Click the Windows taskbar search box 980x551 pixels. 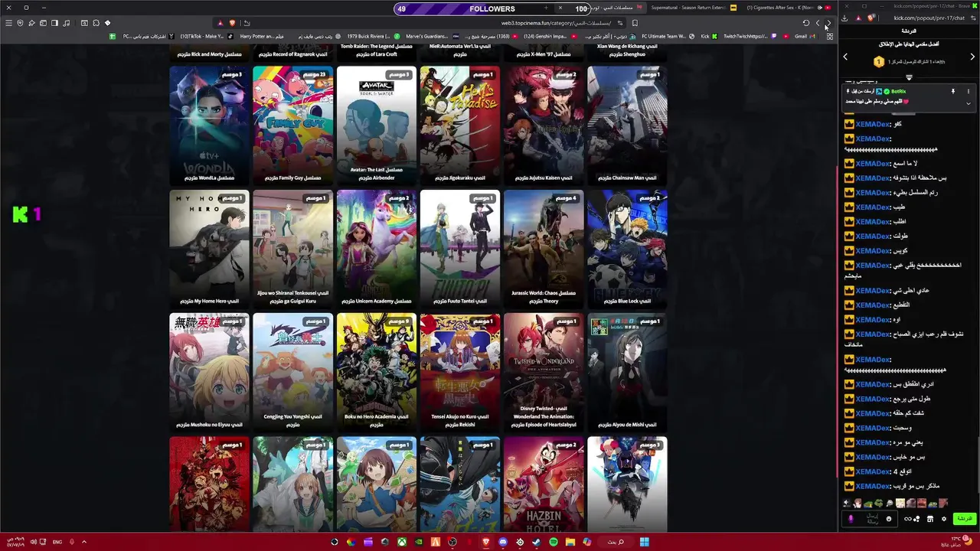point(616,542)
